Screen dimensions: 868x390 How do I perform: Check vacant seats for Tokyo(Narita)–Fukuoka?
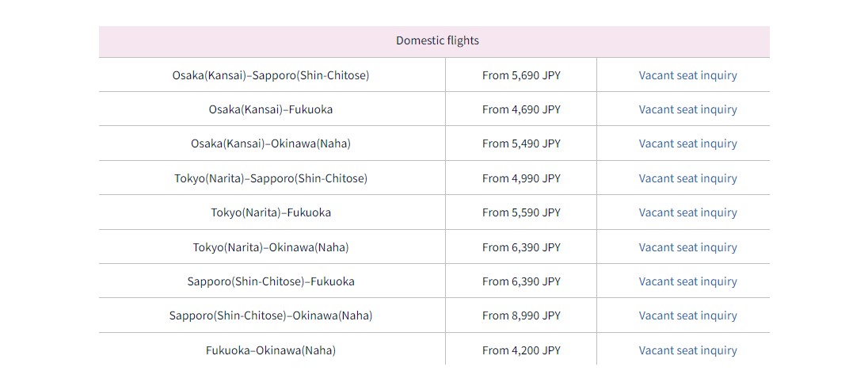coord(687,212)
